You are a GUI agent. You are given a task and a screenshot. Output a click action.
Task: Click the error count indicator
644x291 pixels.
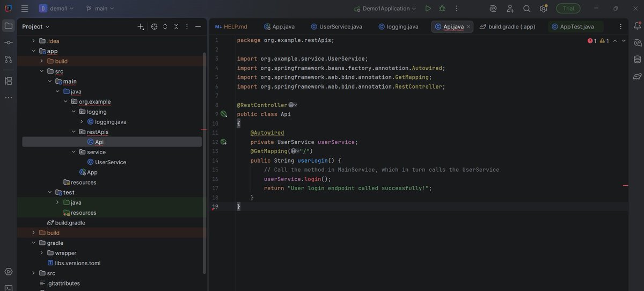tap(592, 41)
